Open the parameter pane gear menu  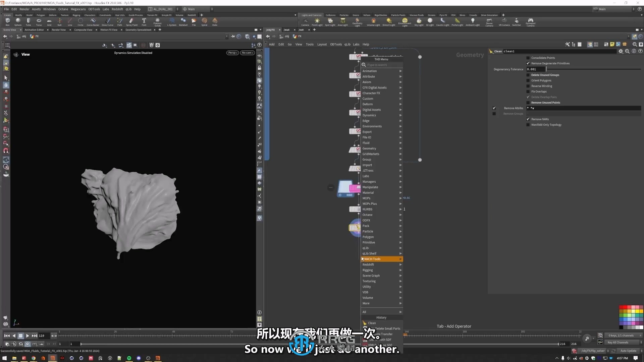(x=621, y=51)
